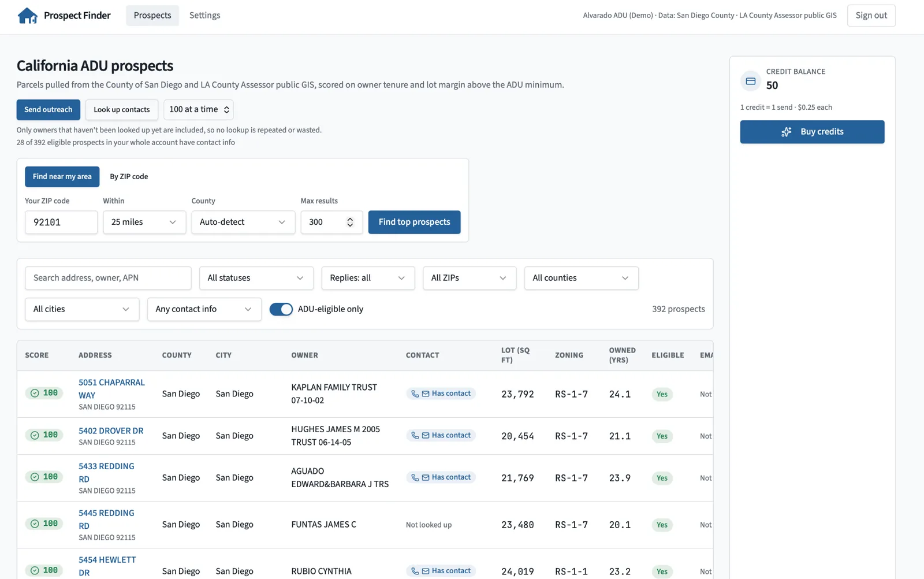924x579 pixels.
Task: Click the Lot (sq ft) column header
Action: (x=515, y=355)
